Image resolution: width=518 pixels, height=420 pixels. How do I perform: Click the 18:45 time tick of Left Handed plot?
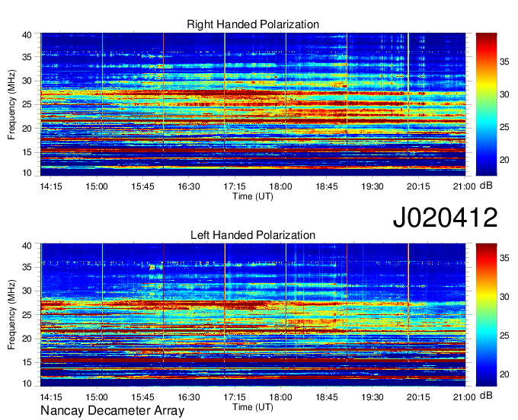coord(326,397)
